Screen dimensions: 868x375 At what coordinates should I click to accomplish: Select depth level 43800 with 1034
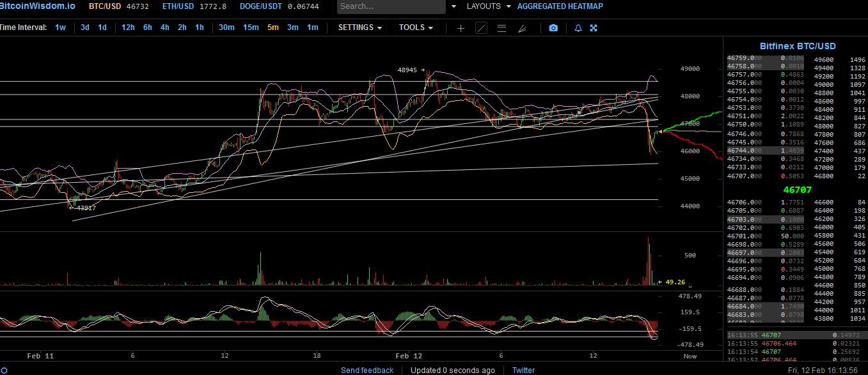pyautogui.click(x=839, y=318)
